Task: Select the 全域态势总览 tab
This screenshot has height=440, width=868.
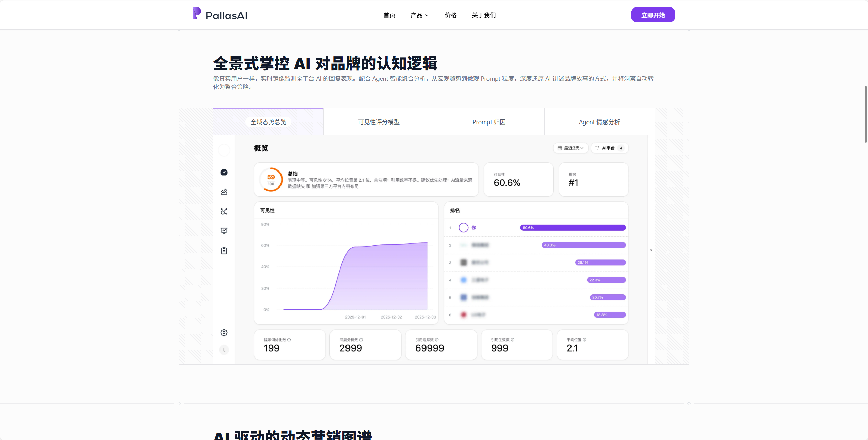Action: (268, 122)
